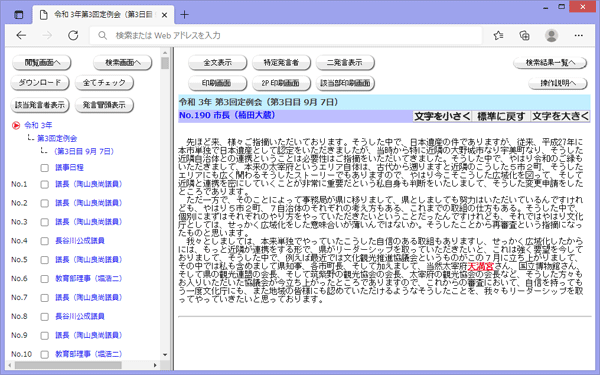Open the 令和 3年 tree node
The height and width of the screenshot is (375, 600).
tap(38, 125)
